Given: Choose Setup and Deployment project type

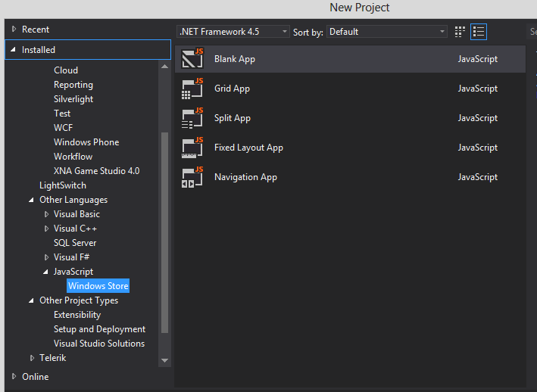Looking at the screenshot, I should [x=99, y=329].
